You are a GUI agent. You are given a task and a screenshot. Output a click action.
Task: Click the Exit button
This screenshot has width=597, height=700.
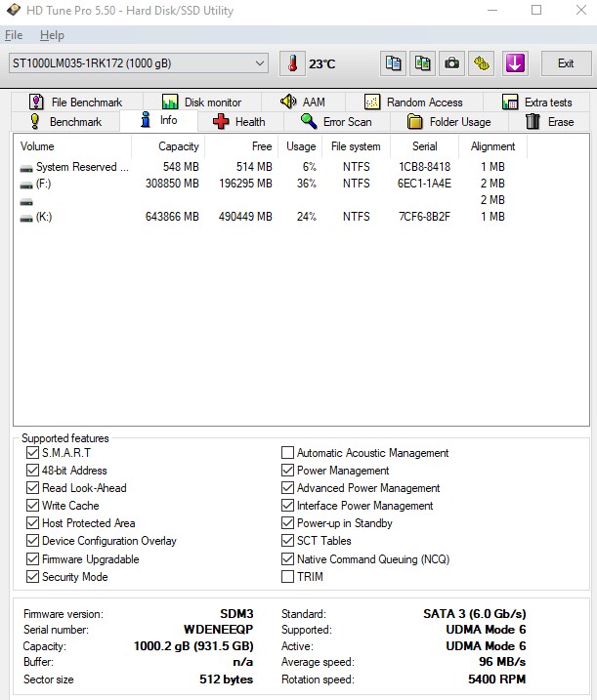(x=566, y=63)
